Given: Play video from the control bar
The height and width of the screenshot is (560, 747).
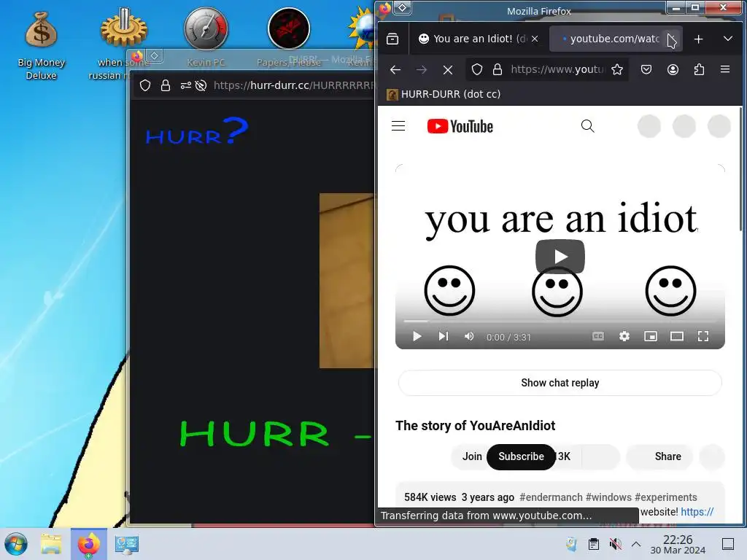Looking at the screenshot, I should tap(417, 337).
